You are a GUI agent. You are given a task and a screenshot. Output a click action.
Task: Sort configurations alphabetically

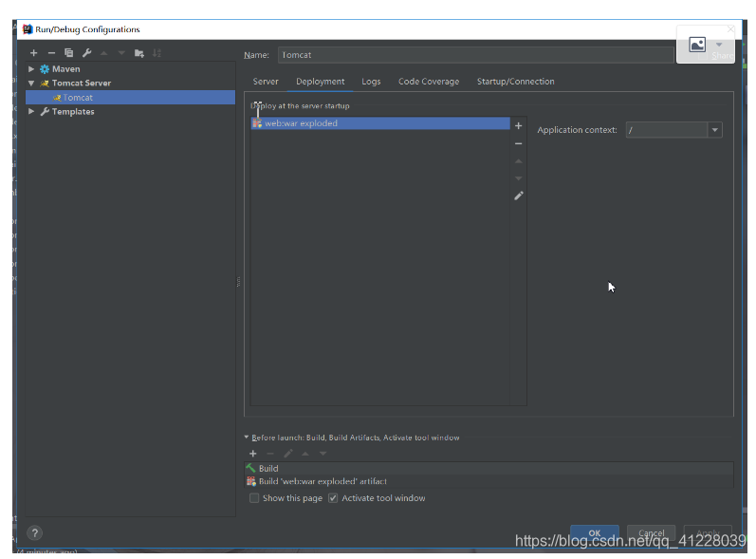(157, 53)
